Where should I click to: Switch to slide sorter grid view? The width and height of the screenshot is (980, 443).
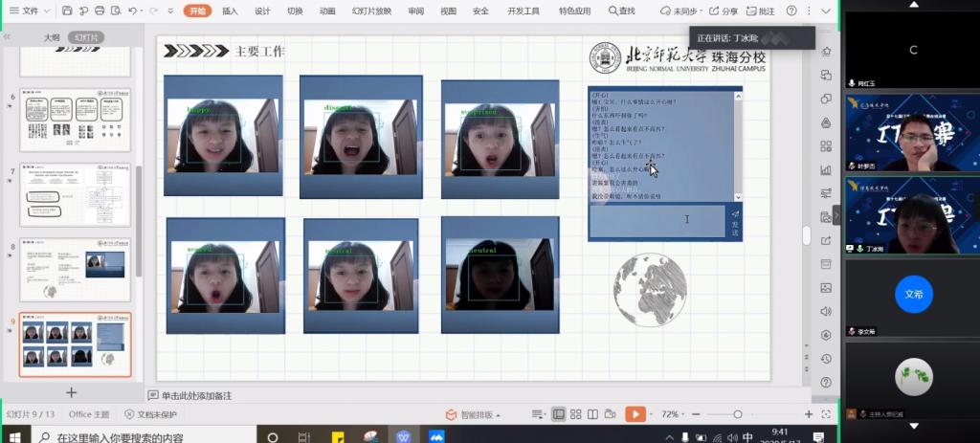[574, 414]
